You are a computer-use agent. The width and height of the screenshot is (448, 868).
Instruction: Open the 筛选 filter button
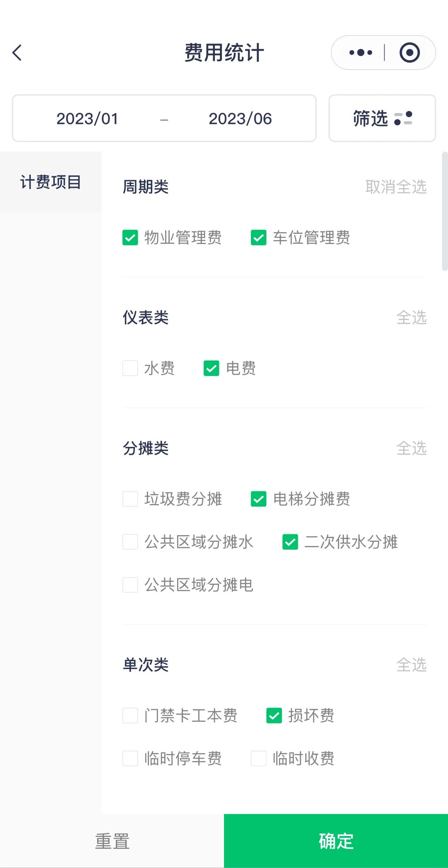point(382,119)
